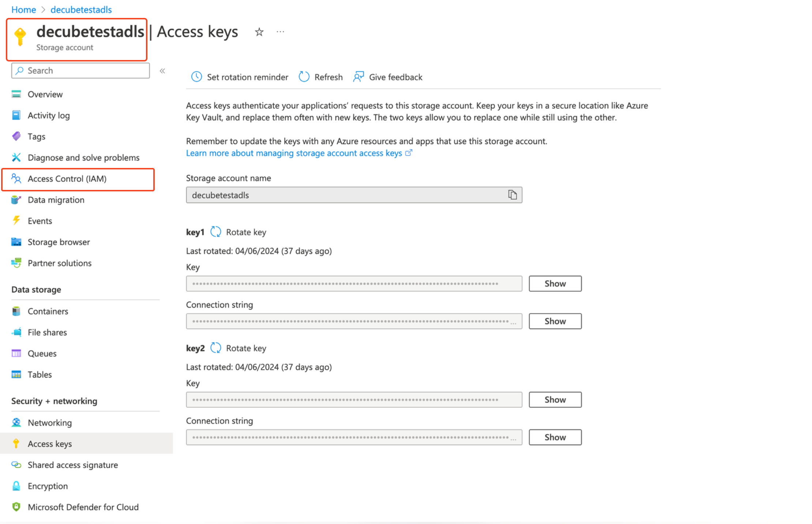This screenshot has width=812, height=524.
Task: Show the key1 Connection string
Action: (555, 321)
